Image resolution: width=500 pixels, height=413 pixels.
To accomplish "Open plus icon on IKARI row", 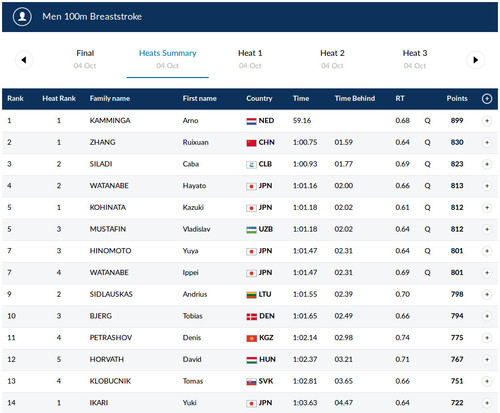I will 487,403.
